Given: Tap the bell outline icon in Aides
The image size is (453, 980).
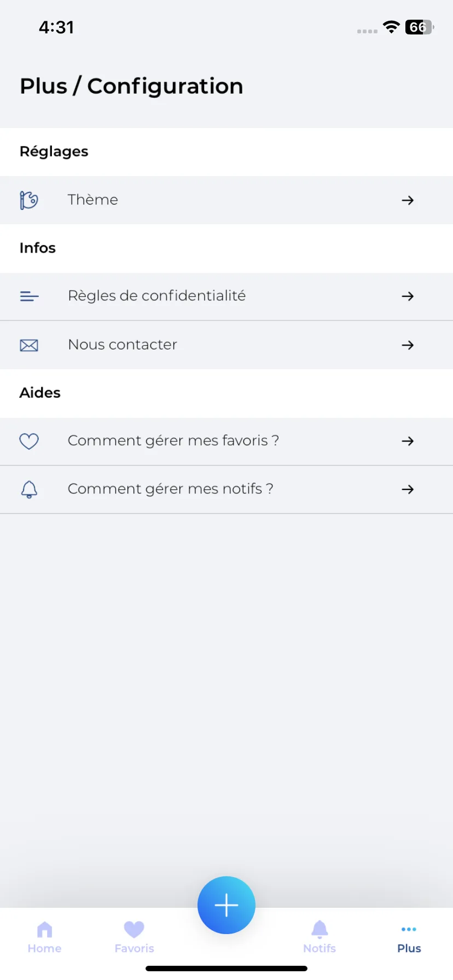Looking at the screenshot, I should (x=29, y=489).
